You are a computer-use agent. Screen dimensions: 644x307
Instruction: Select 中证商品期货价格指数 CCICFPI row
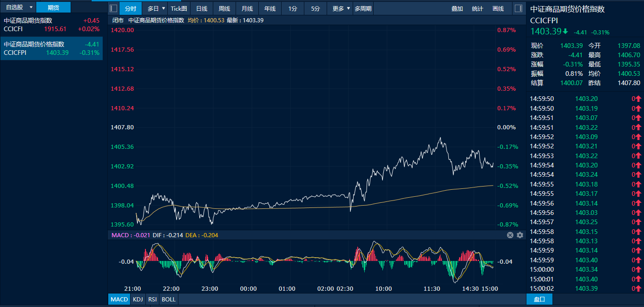pyautogui.click(x=52, y=48)
